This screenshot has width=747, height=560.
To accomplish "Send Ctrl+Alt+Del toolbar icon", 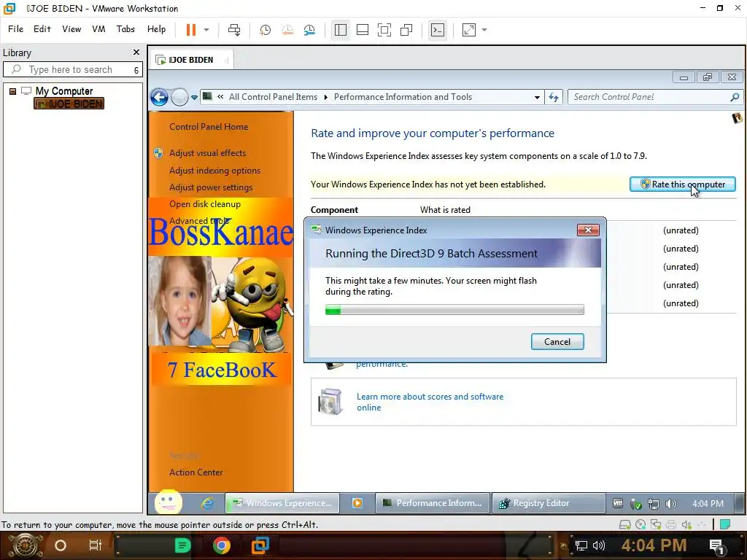I will 234,29.
